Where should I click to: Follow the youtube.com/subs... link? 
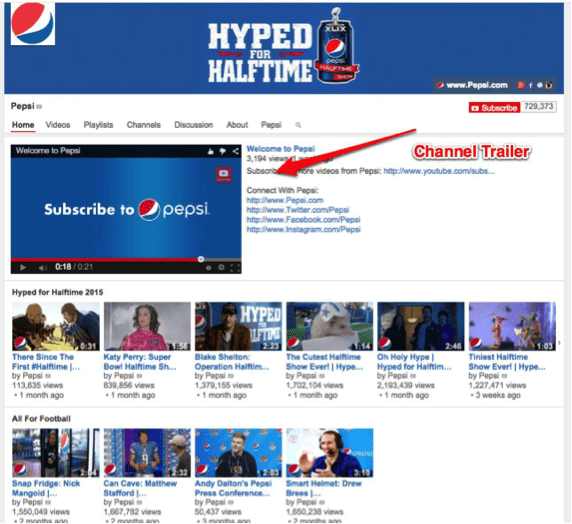439,171
